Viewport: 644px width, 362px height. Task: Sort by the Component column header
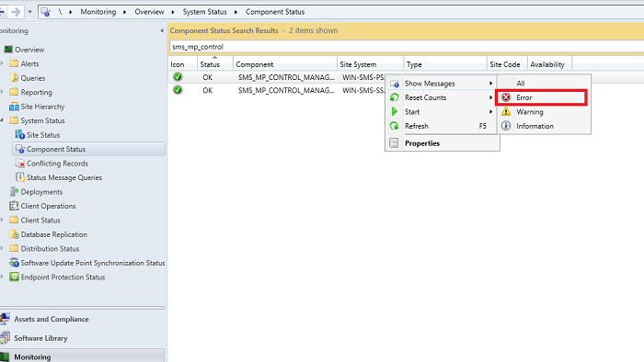(x=285, y=64)
